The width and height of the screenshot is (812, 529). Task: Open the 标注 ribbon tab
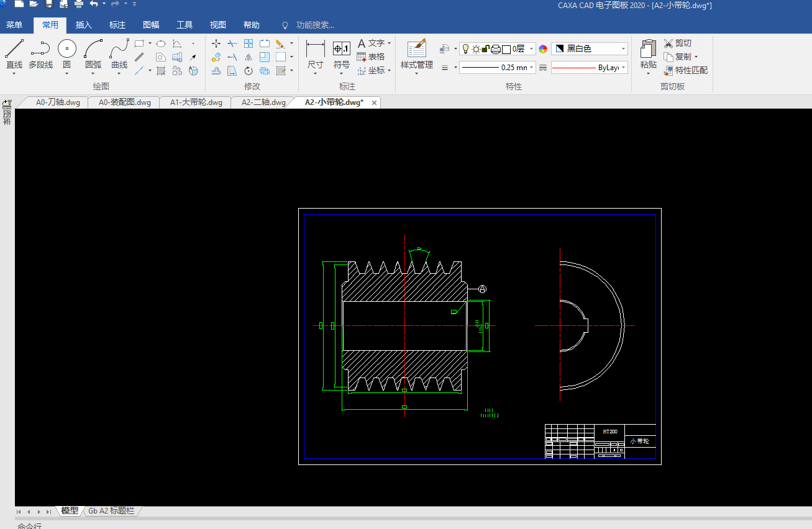click(117, 25)
